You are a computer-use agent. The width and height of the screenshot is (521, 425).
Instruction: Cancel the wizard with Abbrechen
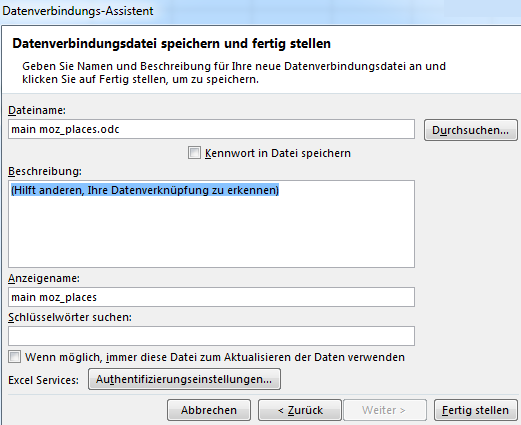pos(209,410)
